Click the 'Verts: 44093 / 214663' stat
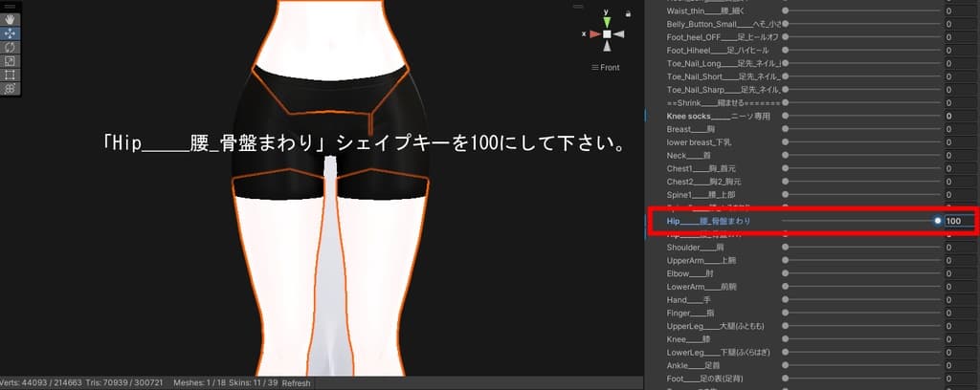 click(x=40, y=383)
